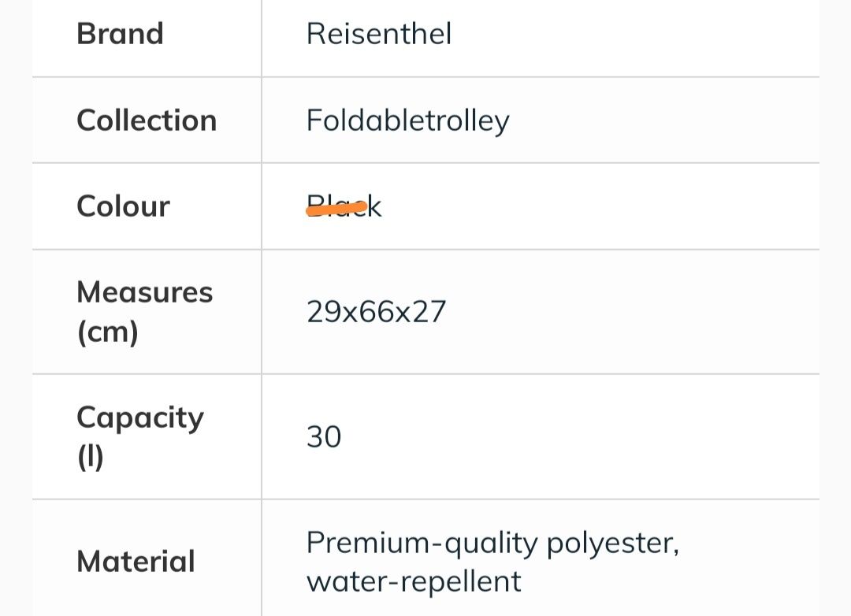This screenshot has width=851, height=616.
Task: Click the (cm) unit text
Action: coord(107,332)
